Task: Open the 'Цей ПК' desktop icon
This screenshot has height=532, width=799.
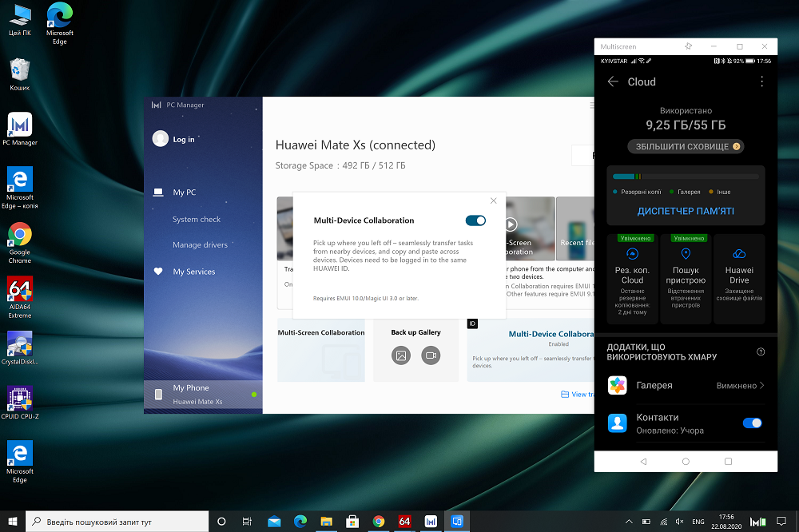Action: (x=20, y=21)
